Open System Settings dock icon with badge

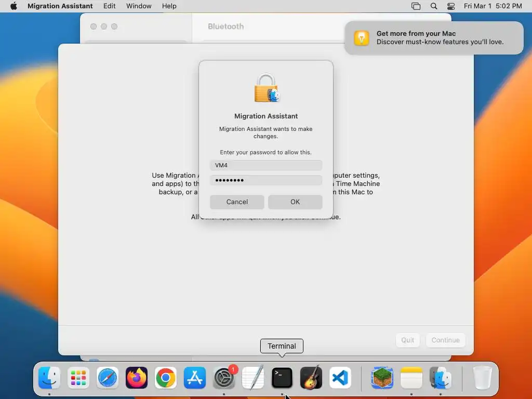pyautogui.click(x=224, y=378)
